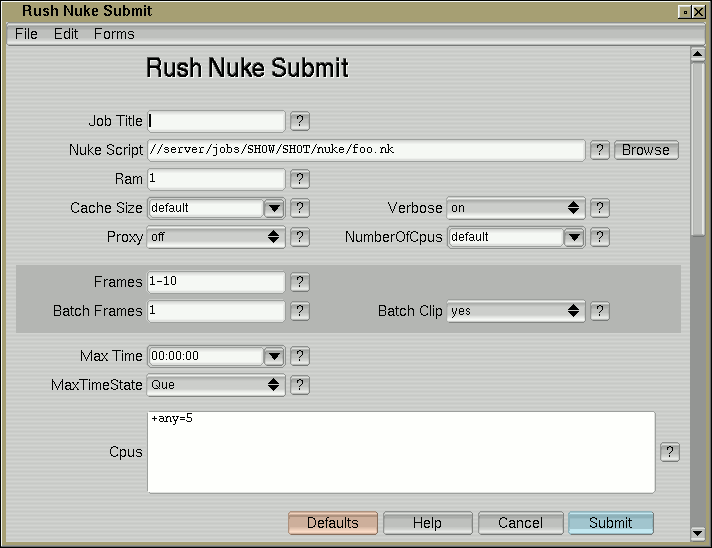Viewport: 712px width, 548px height.
Task: Click the Batch Frames input field
Action: point(216,311)
